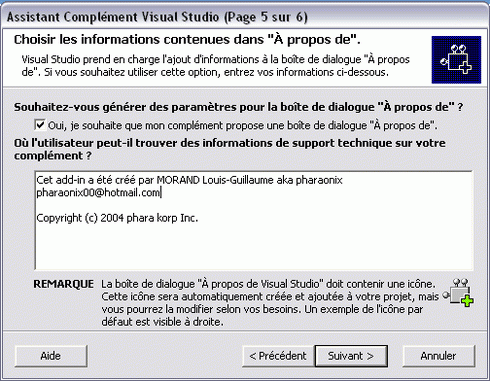Click the "Choisir les informations contenues" heading
Image resolution: width=490 pixels, height=381 pixels.
(x=187, y=40)
